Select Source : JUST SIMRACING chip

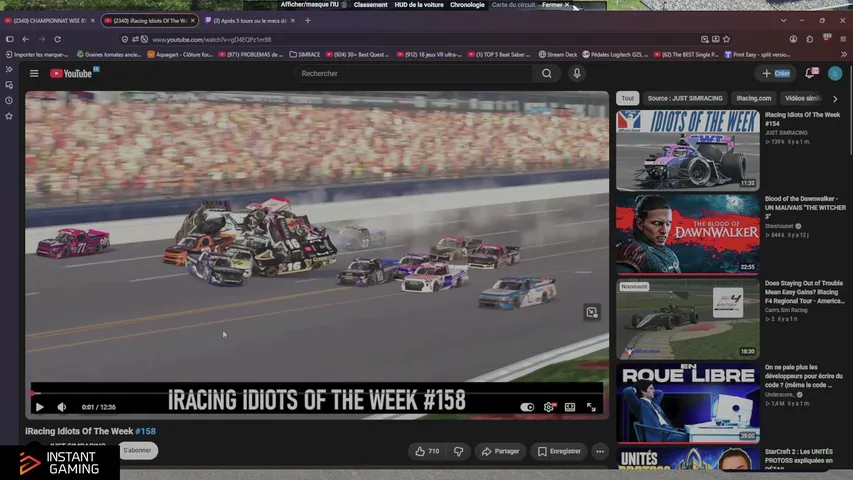(685, 99)
